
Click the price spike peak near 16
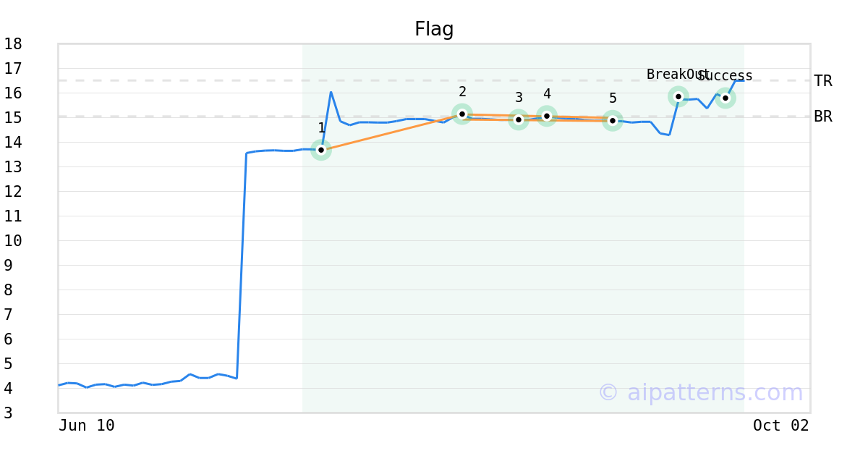click(331, 92)
